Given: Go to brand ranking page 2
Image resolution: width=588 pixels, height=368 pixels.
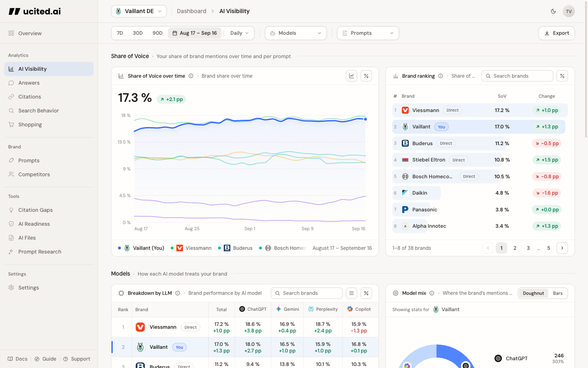Looking at the screenshot, I should [515, 248].
